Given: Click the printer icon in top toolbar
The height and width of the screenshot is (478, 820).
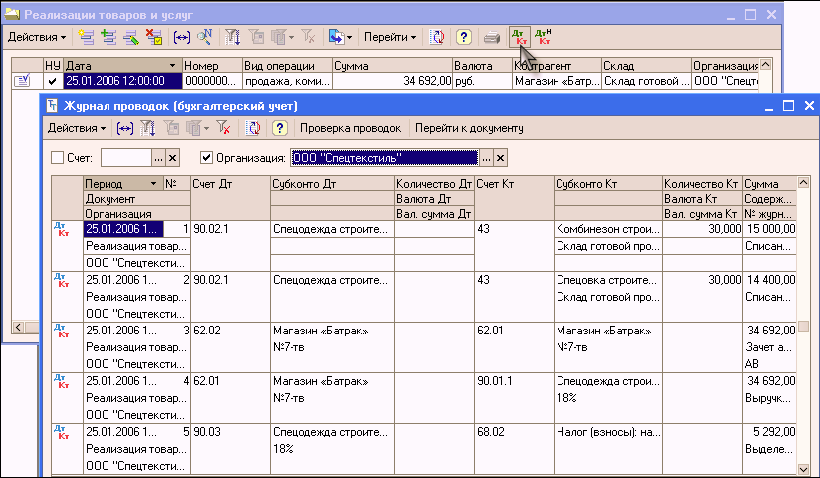Looking at the screenshot, I should click(x=492, y=37).
